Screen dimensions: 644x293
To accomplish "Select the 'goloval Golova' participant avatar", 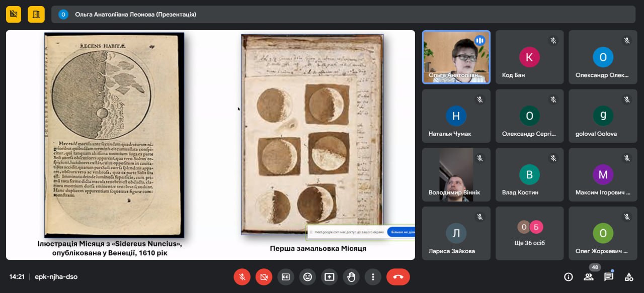I will coord(603,116).
